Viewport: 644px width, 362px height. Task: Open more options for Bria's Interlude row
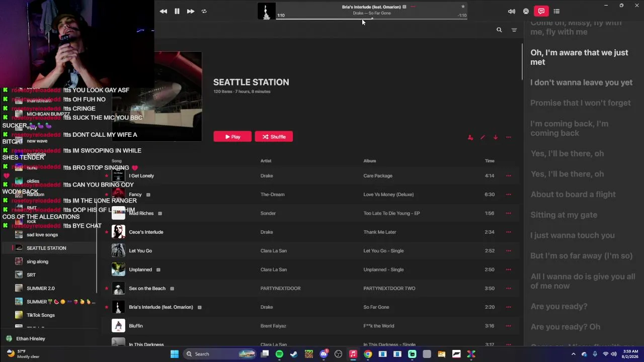pyautogui.click(x=509, y=307)
